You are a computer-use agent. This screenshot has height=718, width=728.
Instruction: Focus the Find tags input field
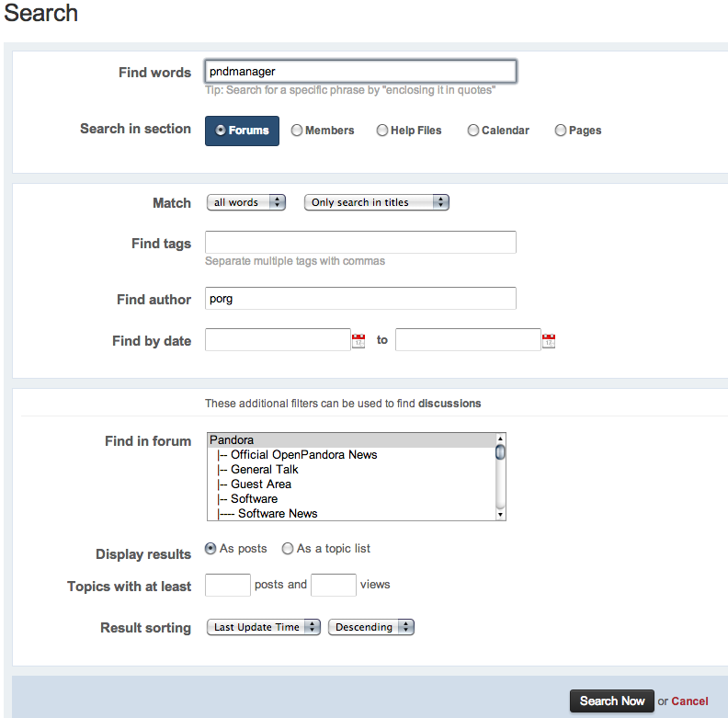tap(360, 243)
